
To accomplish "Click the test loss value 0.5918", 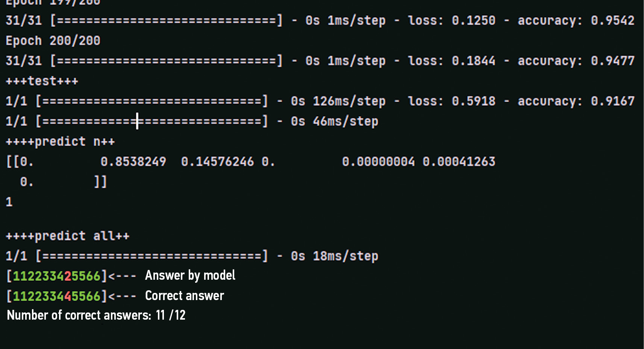I will coord(473,101).
